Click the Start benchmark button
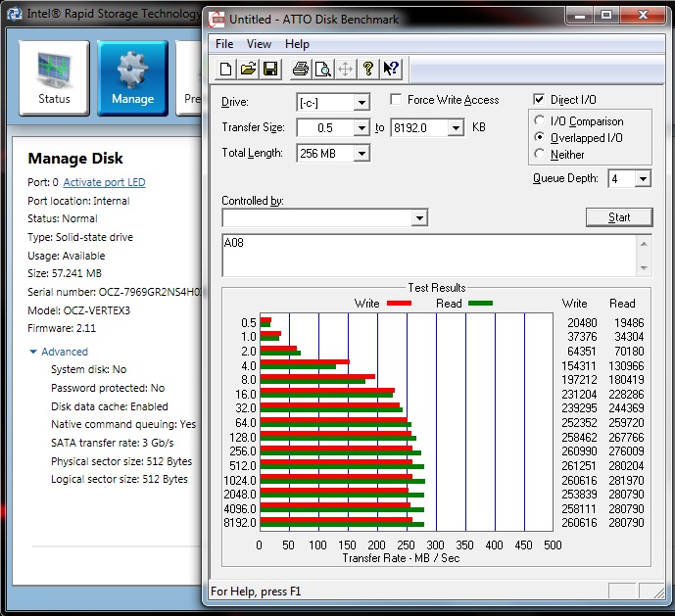This screenshot has height=616, width=675. (x=619, y=217)
